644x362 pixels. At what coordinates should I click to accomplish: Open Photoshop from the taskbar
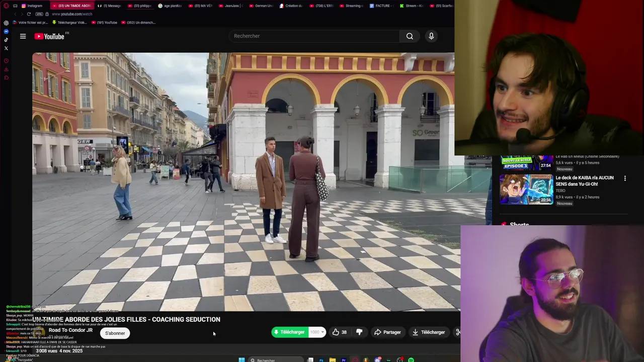(321, 360)
